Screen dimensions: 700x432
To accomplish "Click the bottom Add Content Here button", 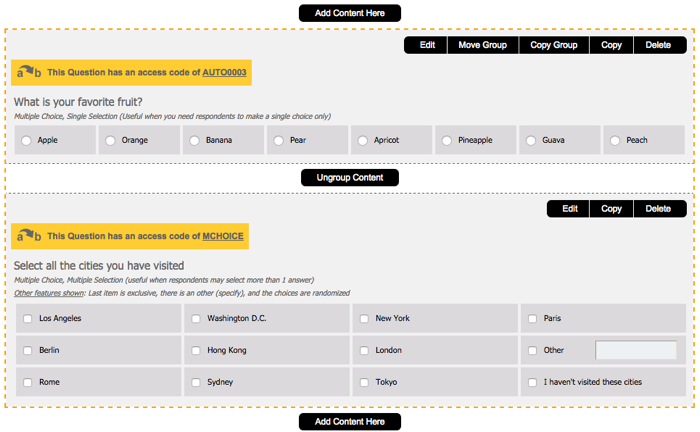I will (x=349, y=422).
